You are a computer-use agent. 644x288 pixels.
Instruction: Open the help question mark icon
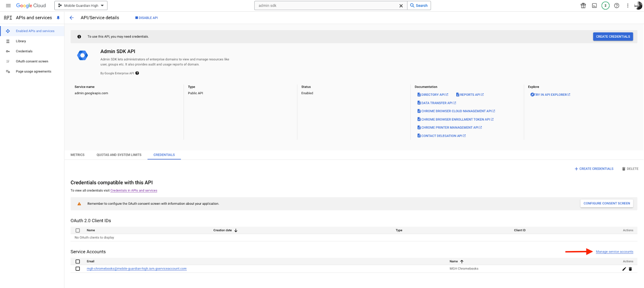click(617, 6)
